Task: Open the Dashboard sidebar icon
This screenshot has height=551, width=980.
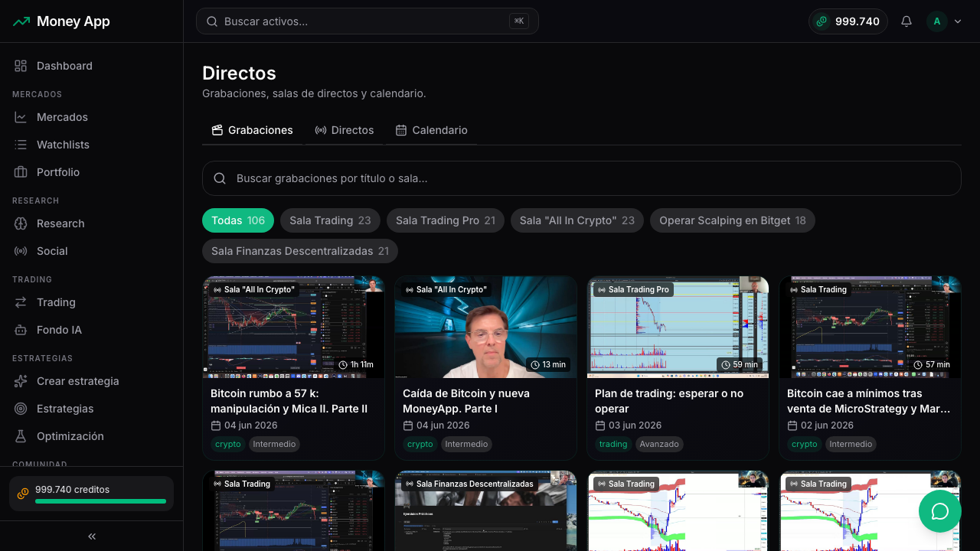Action: (21, 66)
